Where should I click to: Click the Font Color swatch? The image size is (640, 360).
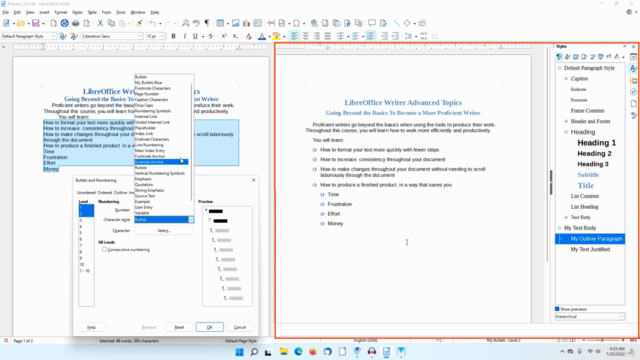[262, 36]
